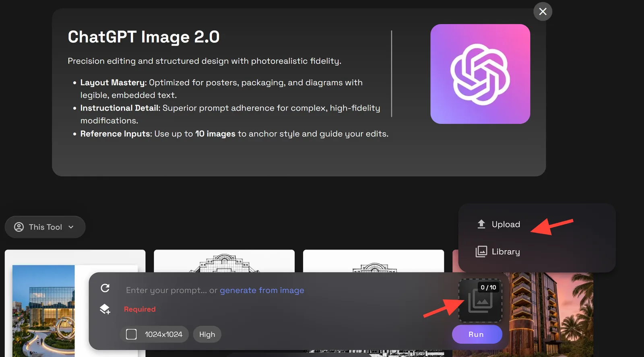Choose Upload from the popup menu

click(x=498, y=224)
